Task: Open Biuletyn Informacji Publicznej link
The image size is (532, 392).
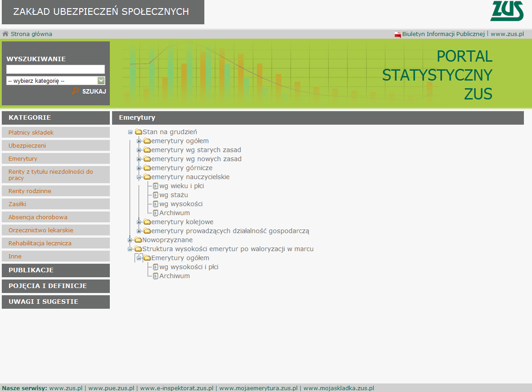Action: pyautogui.click(x=443, y=34)
